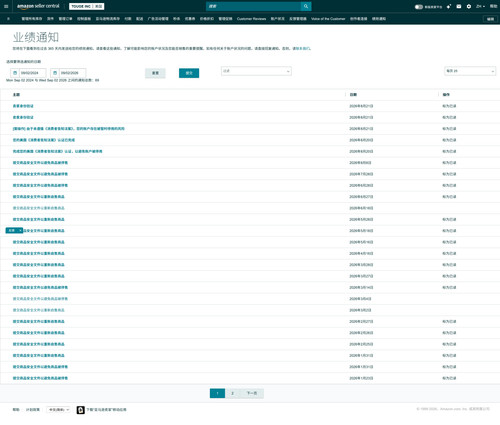
Task: Open the notification type filter dropdown
Action: [x=256, y=71]
